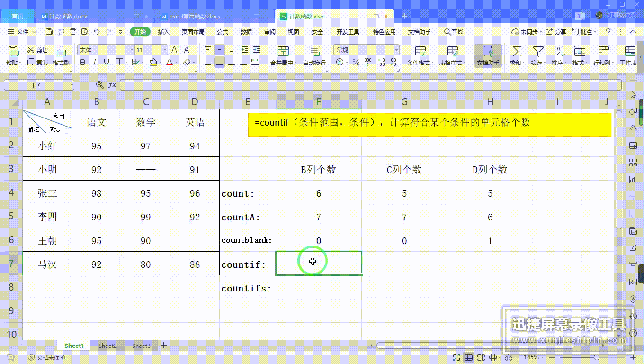Image resolution: width=644 pixels, height=364 pixels.
Task: Click the formula bar input field
Action: tap(370, 85)
